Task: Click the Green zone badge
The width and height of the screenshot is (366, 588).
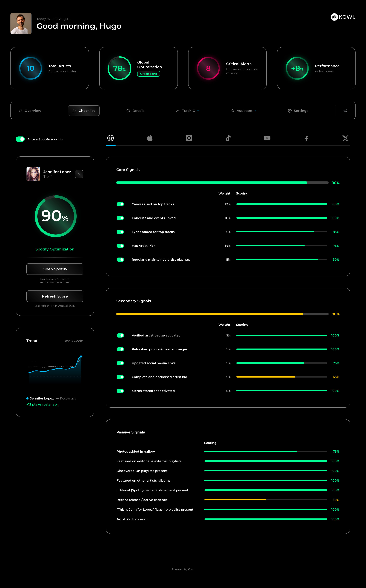Action: pyautogui.click(x=149, y=74)
